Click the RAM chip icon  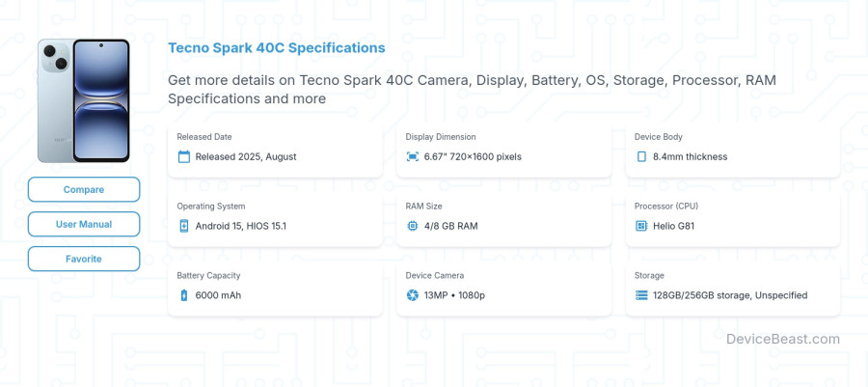tap(413, 226)
